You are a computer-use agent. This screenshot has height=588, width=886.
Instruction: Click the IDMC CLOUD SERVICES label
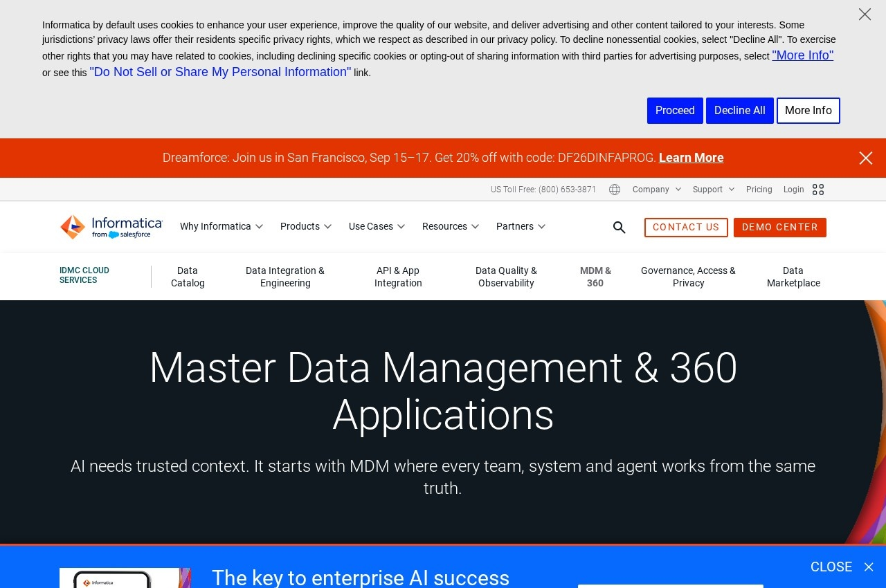tap(84, 275)
